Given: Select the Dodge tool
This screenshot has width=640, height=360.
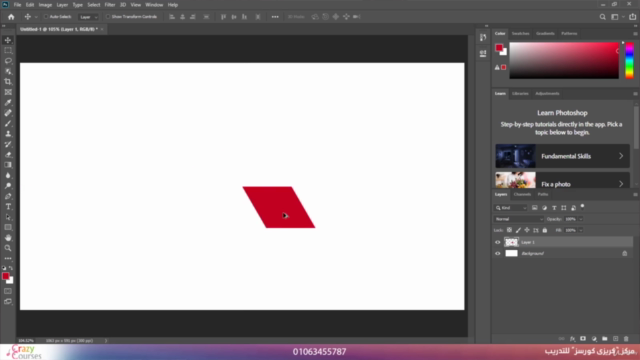Looking at the screenshot, I should [8, 186].
